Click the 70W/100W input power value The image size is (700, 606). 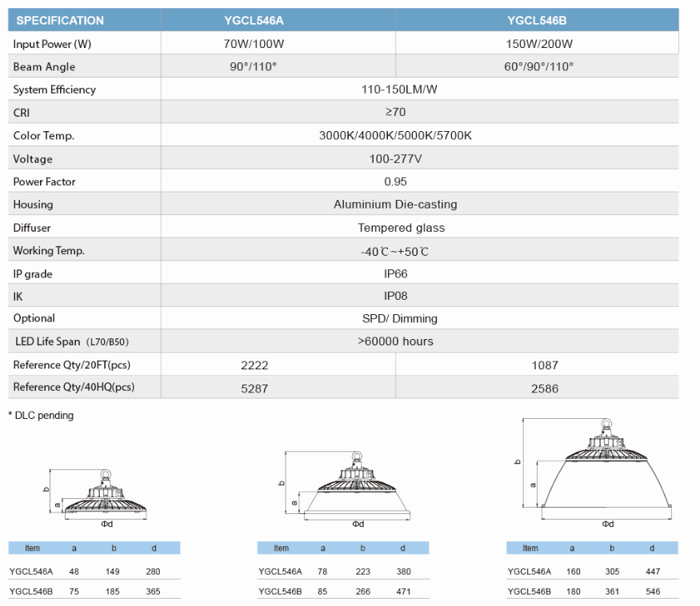tap(254, 44)
